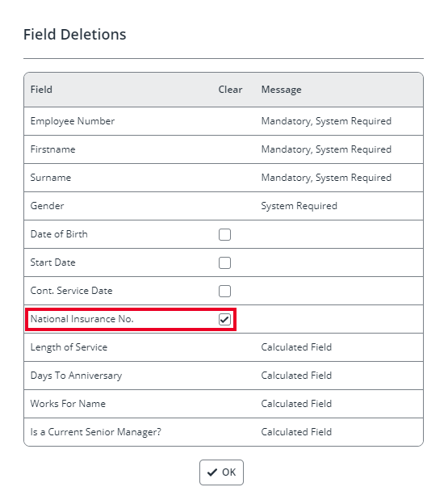Tick the Date of Birth clear checkbox

224,234
